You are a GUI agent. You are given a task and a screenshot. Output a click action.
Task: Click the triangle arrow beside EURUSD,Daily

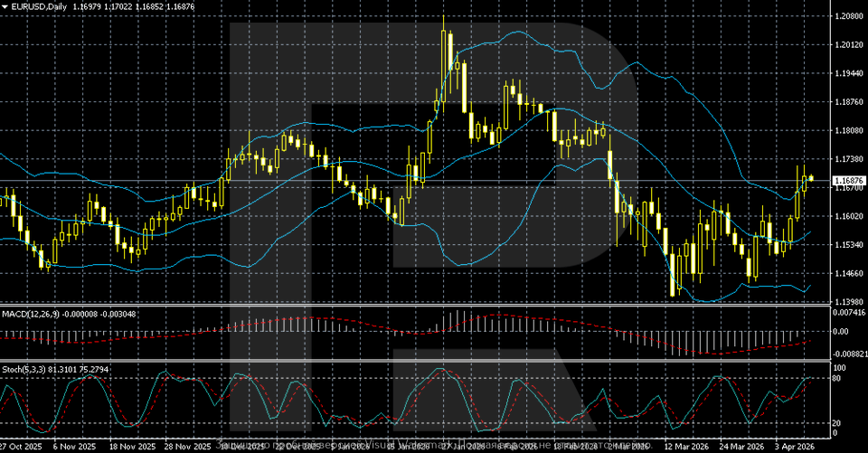click(5, 6)
